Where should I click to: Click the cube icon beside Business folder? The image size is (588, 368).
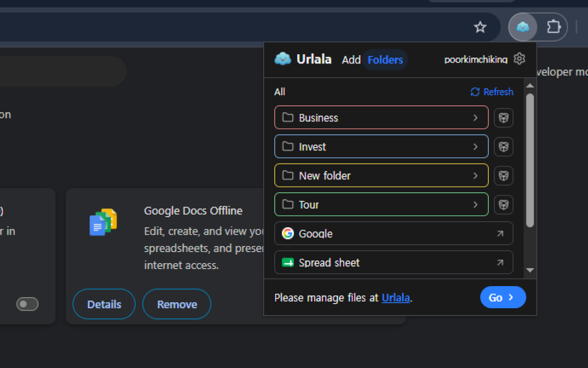coord(503,118)
